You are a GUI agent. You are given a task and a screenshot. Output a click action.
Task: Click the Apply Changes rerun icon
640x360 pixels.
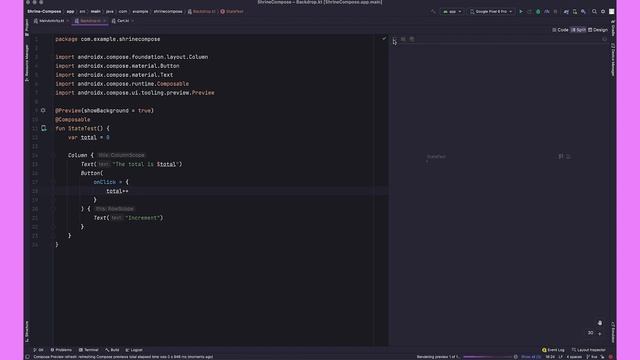[x=529, y=11]
